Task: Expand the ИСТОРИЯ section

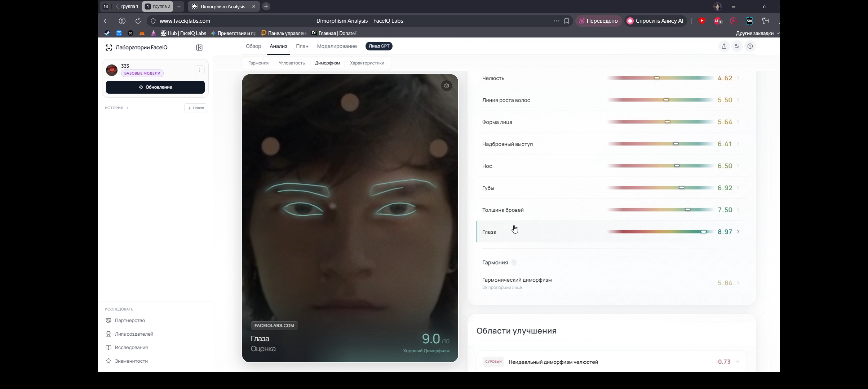Action: [x=117, y=108]
